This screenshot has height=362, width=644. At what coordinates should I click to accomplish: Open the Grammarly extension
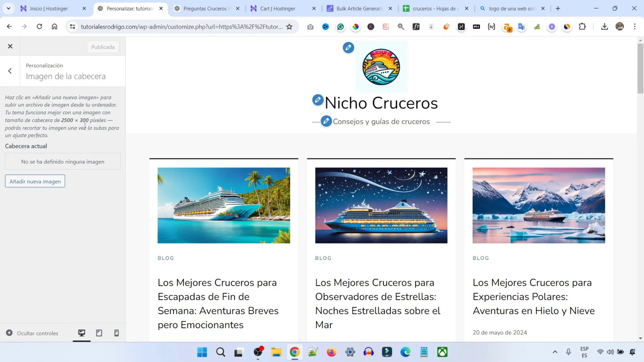pyautogui.click(x=341, y=27)
